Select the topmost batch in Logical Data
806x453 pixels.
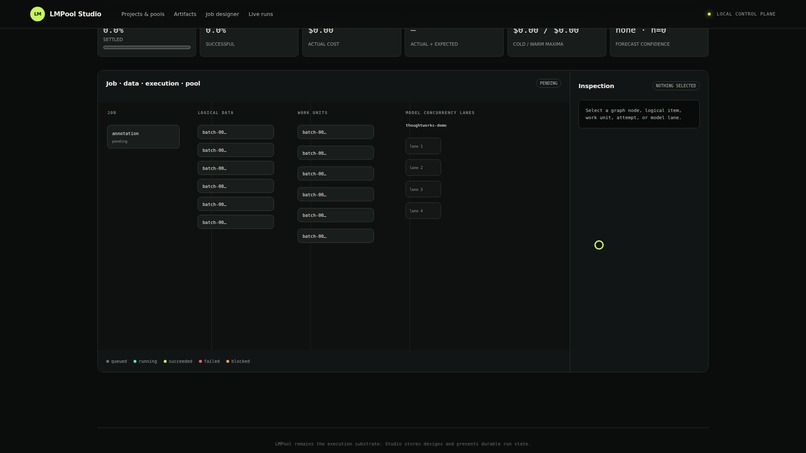(x=235, y=132)
